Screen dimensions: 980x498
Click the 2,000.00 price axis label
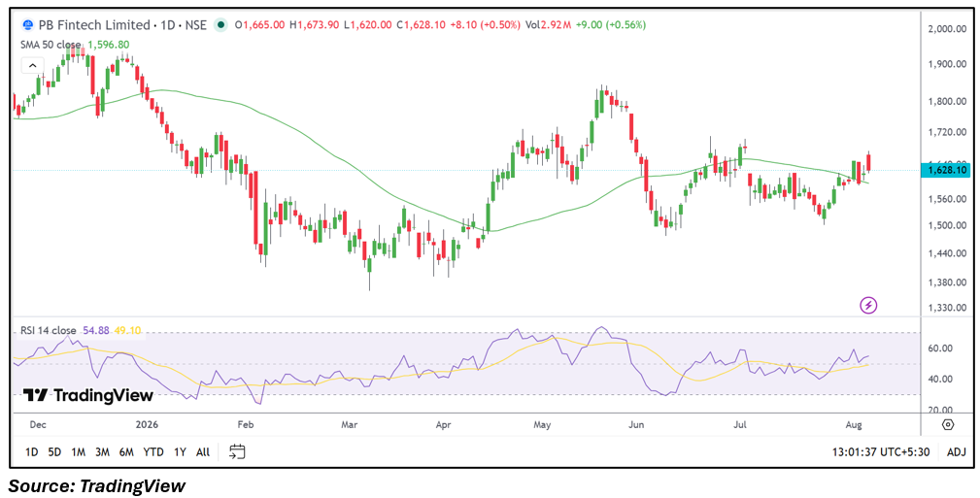pos(948,29)
